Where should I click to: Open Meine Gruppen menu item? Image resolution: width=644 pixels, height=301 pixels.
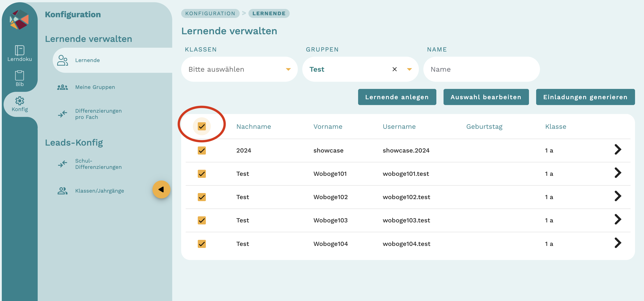point(95,87)
